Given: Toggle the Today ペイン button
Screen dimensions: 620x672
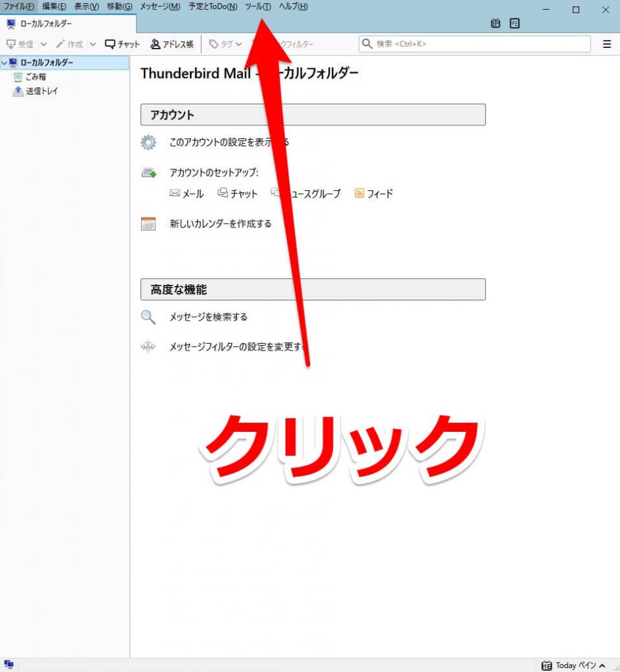Looking at the screenshot, I should [573, 665].
